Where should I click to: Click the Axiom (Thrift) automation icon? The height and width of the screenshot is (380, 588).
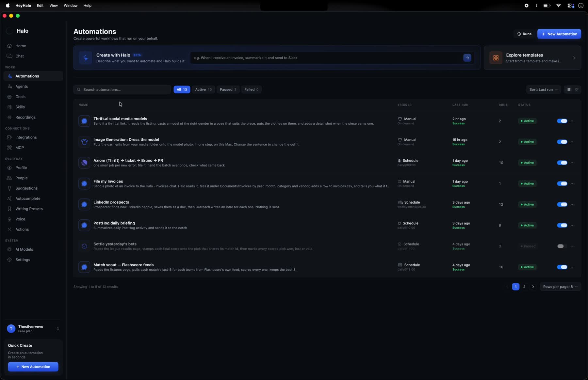coord(84,163)
